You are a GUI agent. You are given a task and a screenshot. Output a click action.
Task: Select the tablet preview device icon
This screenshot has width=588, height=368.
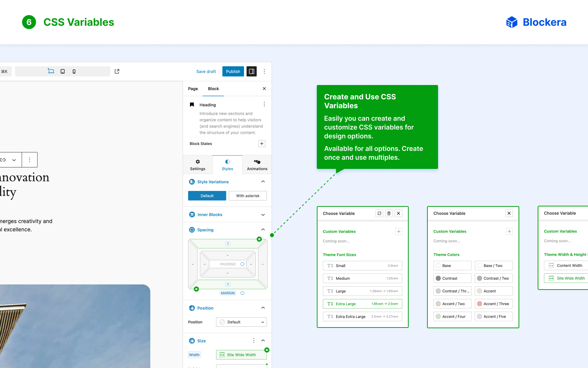pos(62,71)
